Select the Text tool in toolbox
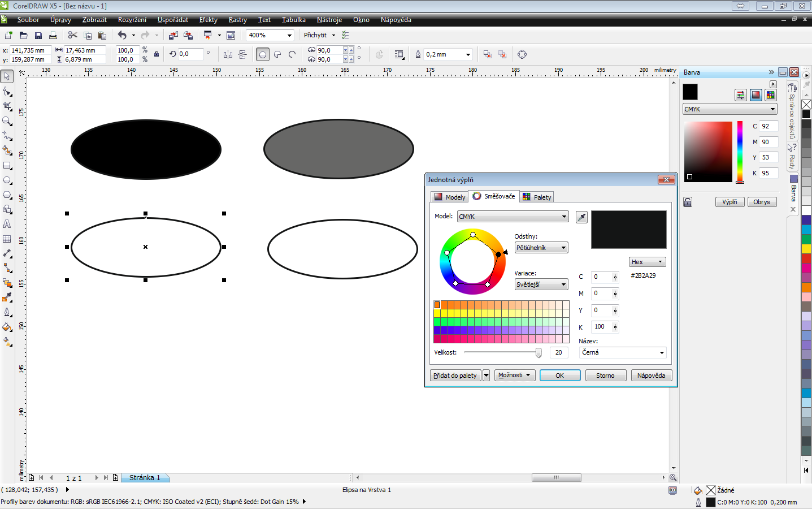This screenshot has height=509, width=812. click(x=7, y=224)
